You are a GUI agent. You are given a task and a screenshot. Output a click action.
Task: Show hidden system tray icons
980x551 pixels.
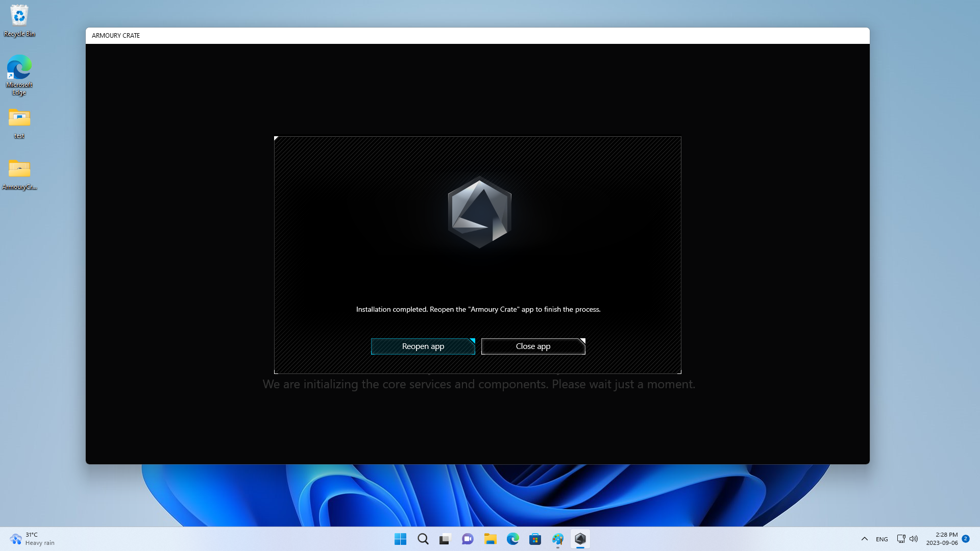865,539
